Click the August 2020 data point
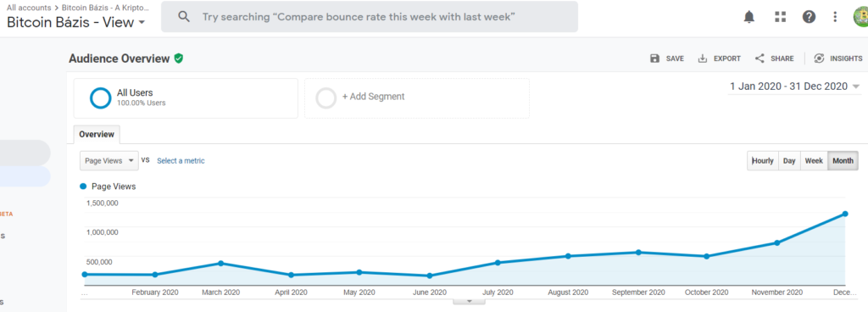The image size is (868, 312). pyautogui.click(x=568, y=256)
